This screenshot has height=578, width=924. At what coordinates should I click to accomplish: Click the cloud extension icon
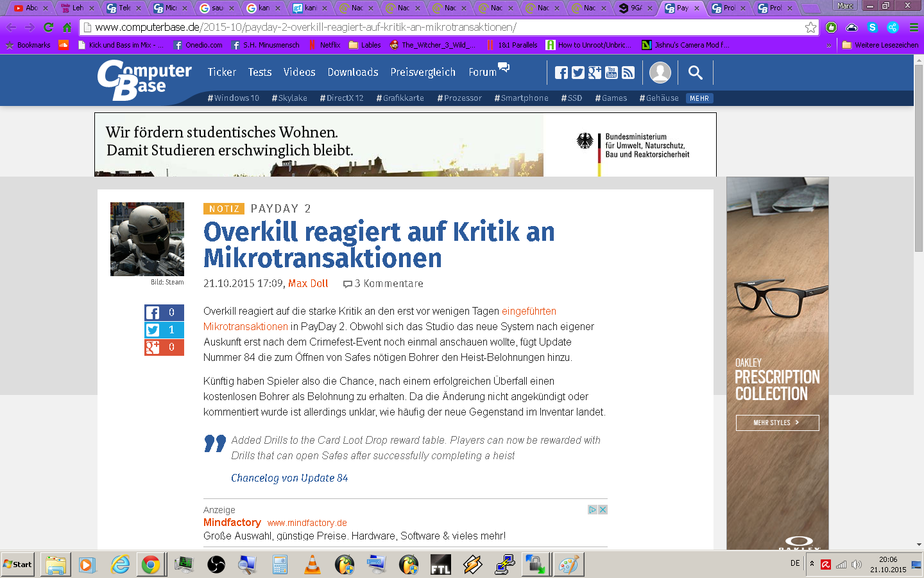[852, 27]
